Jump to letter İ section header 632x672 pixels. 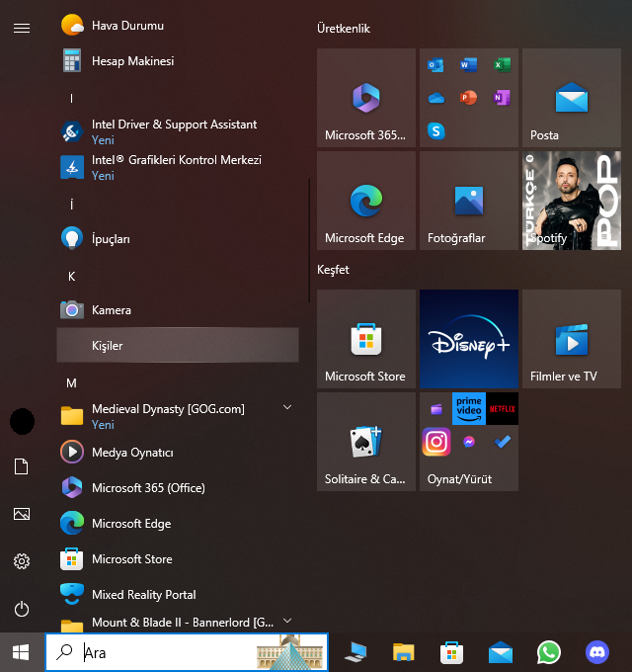click(x=71, y=205)
